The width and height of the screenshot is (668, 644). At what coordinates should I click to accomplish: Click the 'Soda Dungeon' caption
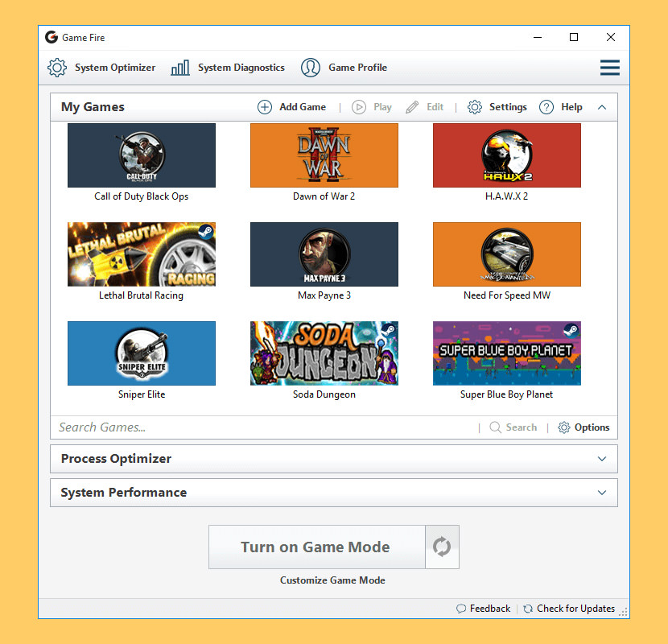point(324,394)
